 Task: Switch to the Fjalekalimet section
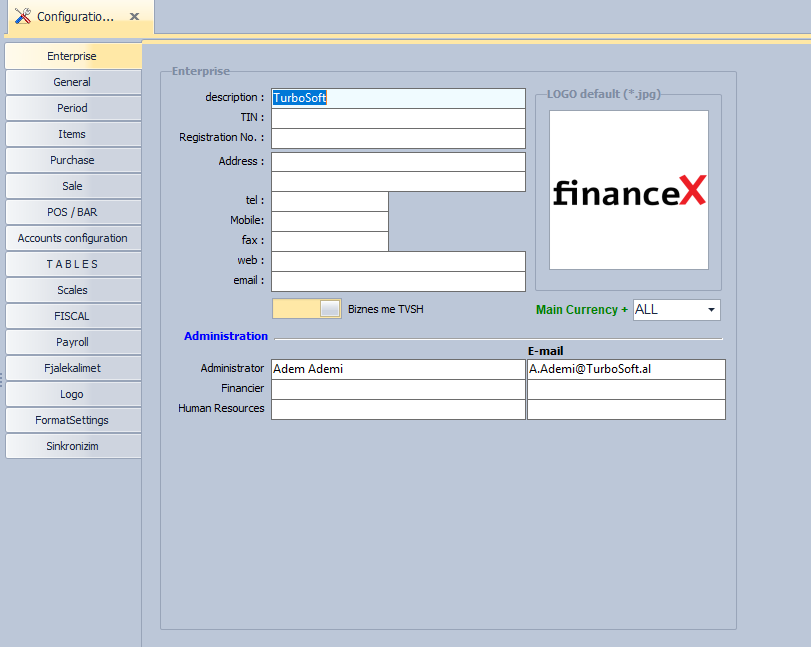click(x=72, y=368)
